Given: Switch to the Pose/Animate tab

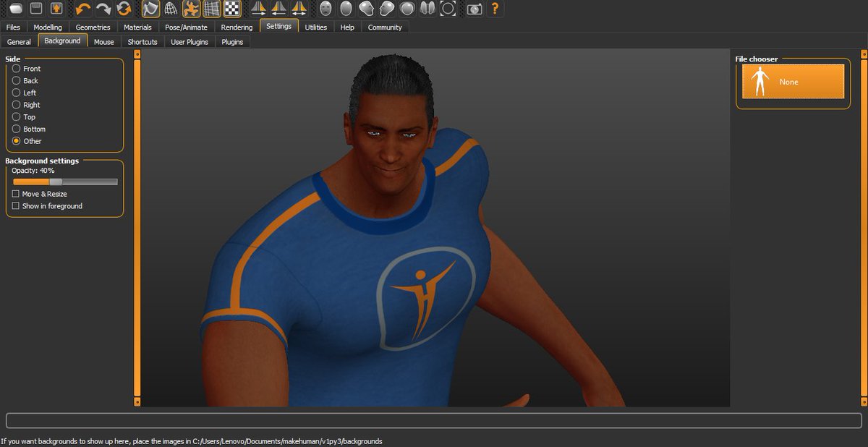Looking at the screenshot, I should click(188, 27).
